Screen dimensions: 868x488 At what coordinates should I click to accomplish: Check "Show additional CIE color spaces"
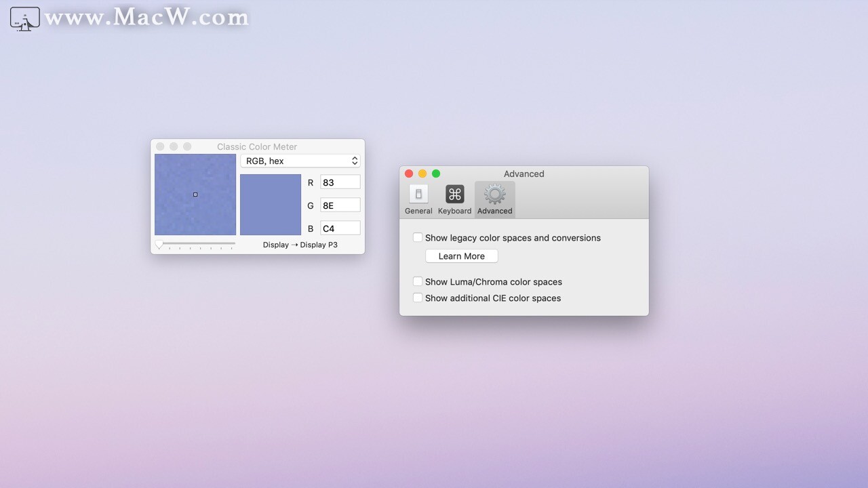(x=418, y=298)
